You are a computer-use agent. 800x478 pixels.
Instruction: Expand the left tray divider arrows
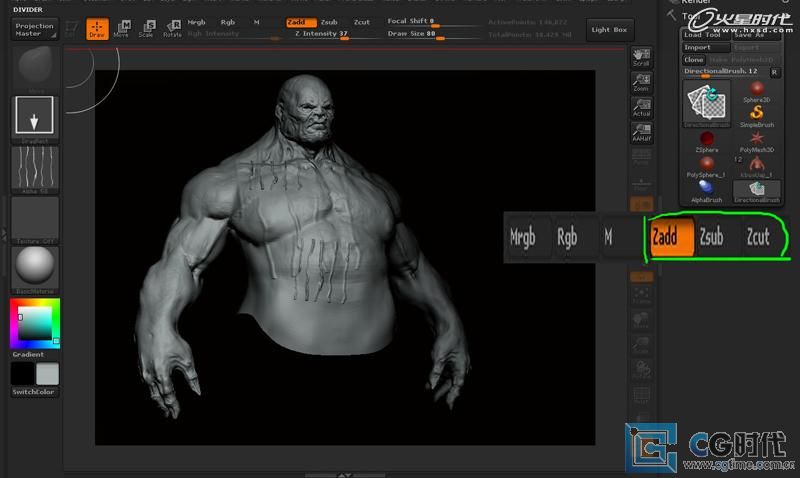4,234
